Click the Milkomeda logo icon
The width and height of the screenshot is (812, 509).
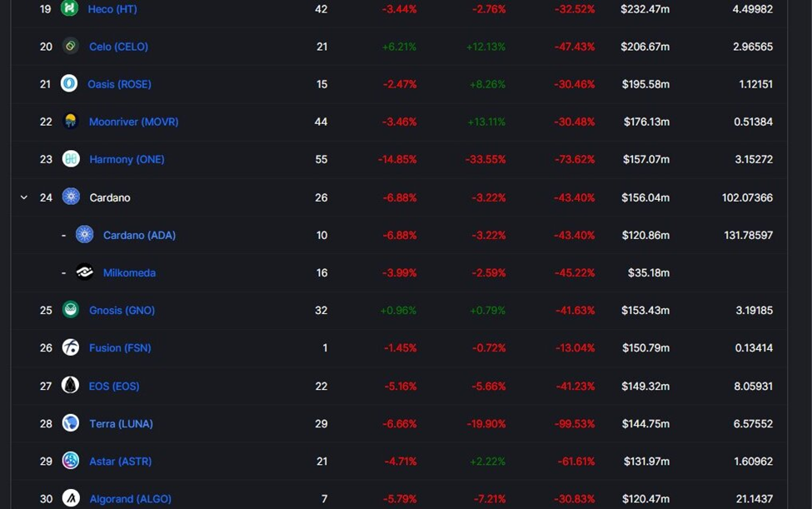[x=84, y=272]
